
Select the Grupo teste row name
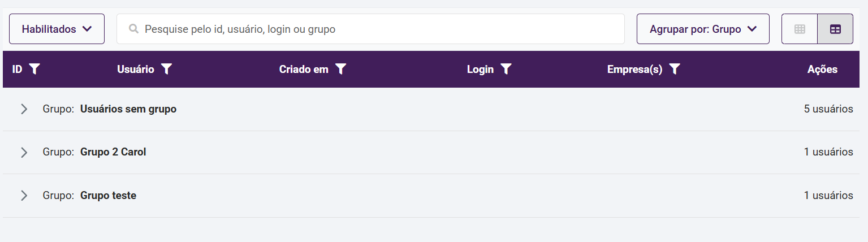click(108, 196)
